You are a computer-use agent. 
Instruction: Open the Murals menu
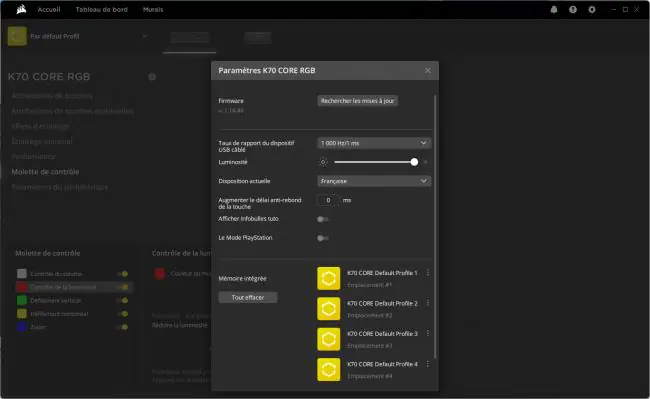(153, 10)
